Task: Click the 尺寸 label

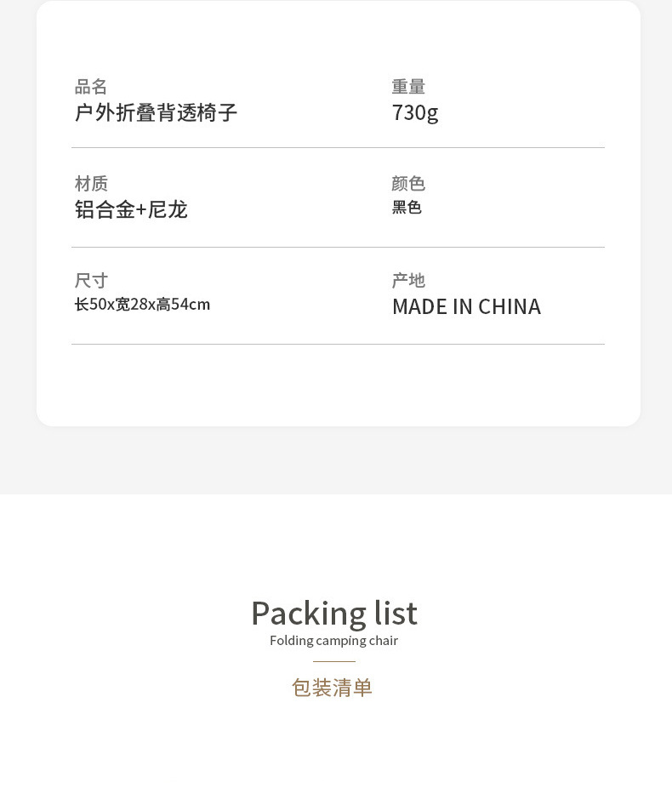Action: 91,281
